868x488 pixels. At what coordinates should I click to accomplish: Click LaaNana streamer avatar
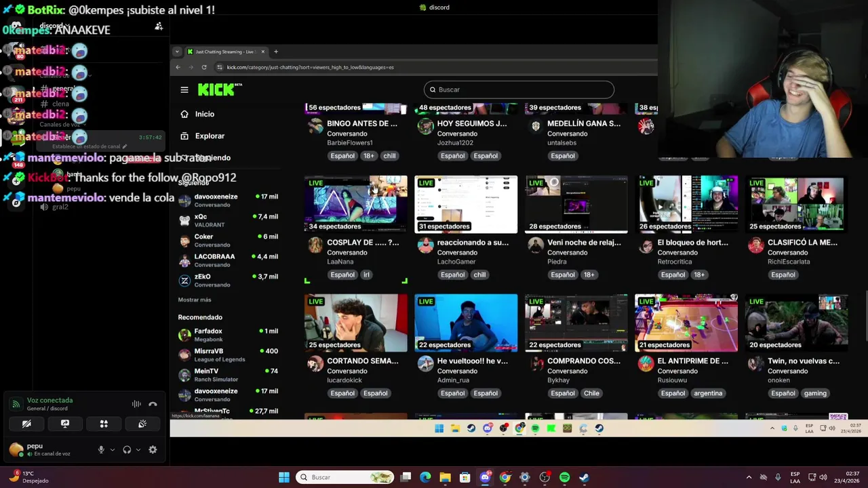coord(315,245)
